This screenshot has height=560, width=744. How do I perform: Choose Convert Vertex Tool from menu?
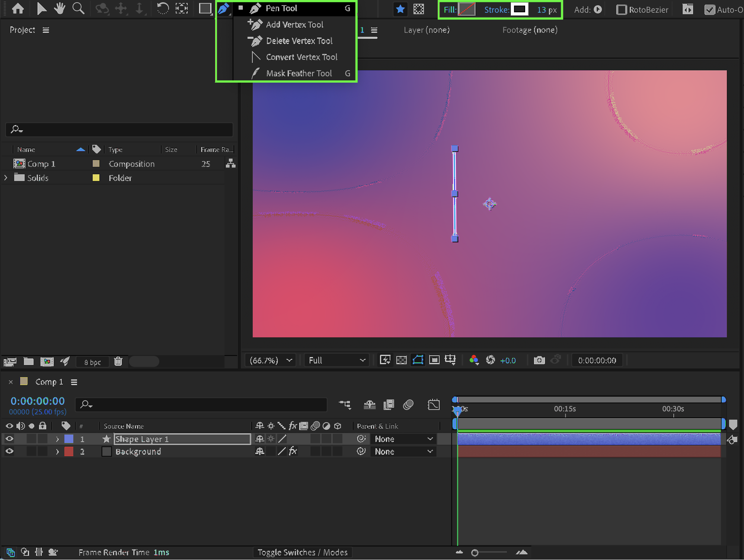tap(301, 57)
